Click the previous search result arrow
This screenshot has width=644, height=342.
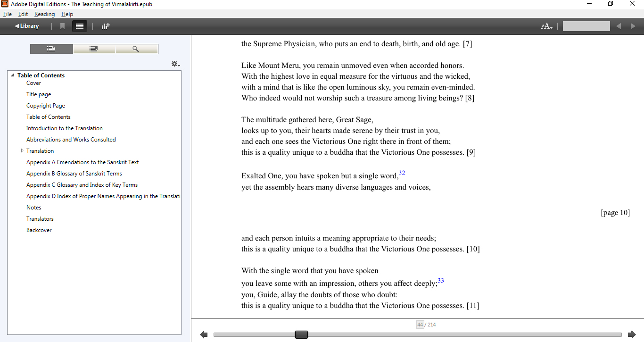[x=619, y=26]
